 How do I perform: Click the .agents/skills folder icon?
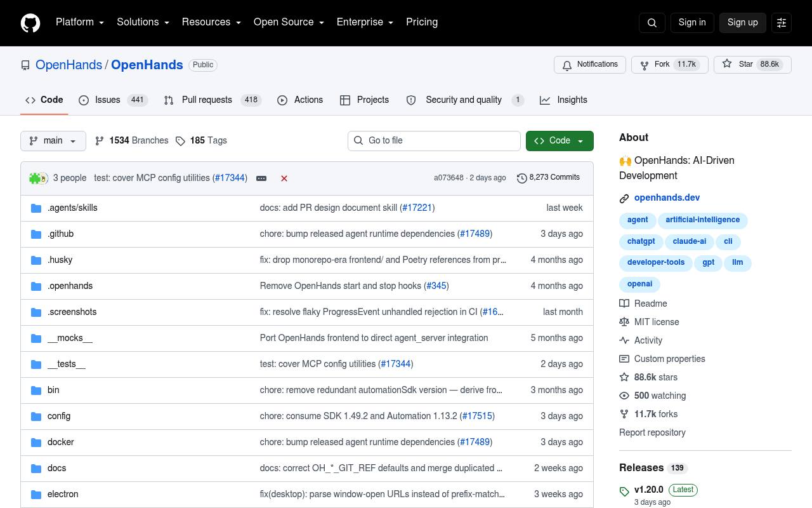coord(36,208)
